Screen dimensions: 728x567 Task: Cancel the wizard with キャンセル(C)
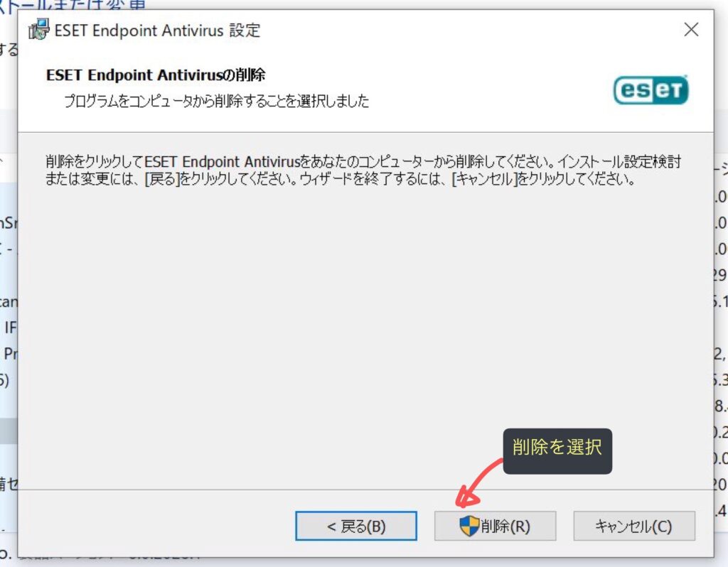633,526
